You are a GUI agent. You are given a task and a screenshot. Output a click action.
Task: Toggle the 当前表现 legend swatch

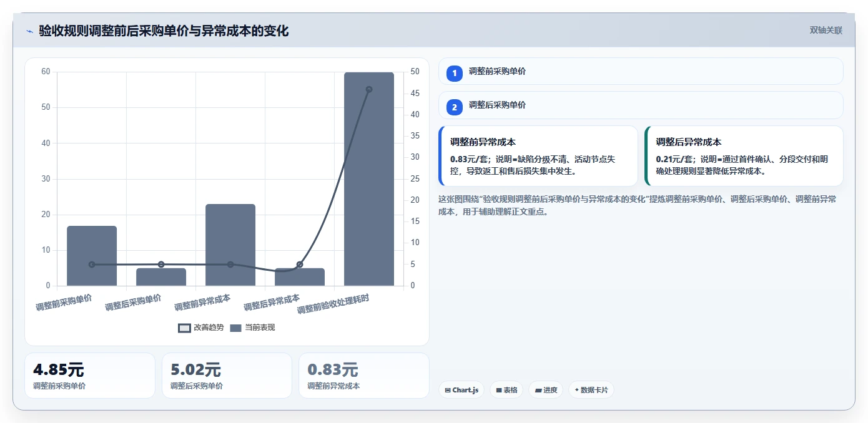(235, 328)
